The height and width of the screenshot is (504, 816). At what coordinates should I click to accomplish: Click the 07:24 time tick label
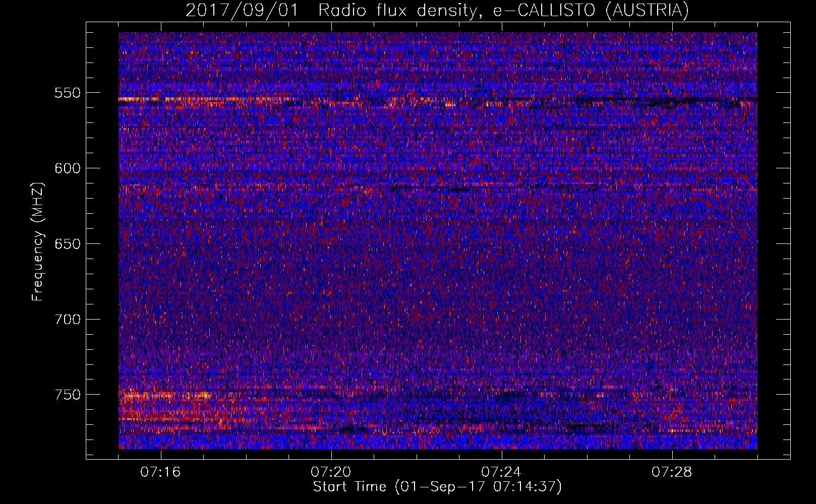pyautogui.click(x=502, y=472)
